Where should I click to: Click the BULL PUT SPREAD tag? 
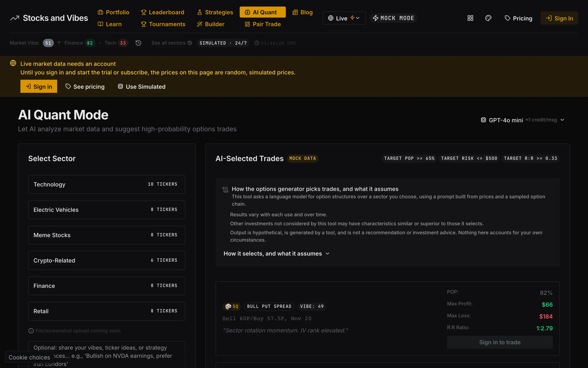(269, 306)
